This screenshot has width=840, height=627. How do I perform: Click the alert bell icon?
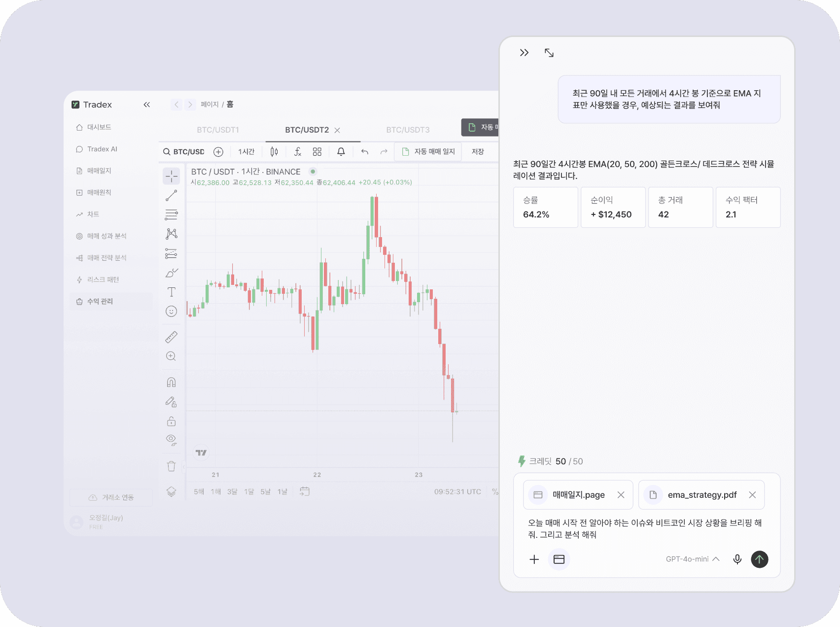pos(341,151)
